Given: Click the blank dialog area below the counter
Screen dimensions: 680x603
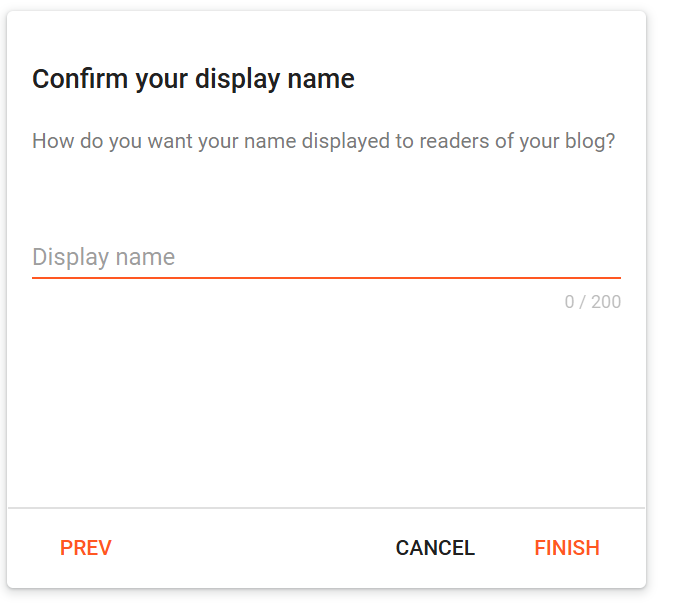Looking at the screenshot, I should tap(326, 403).
